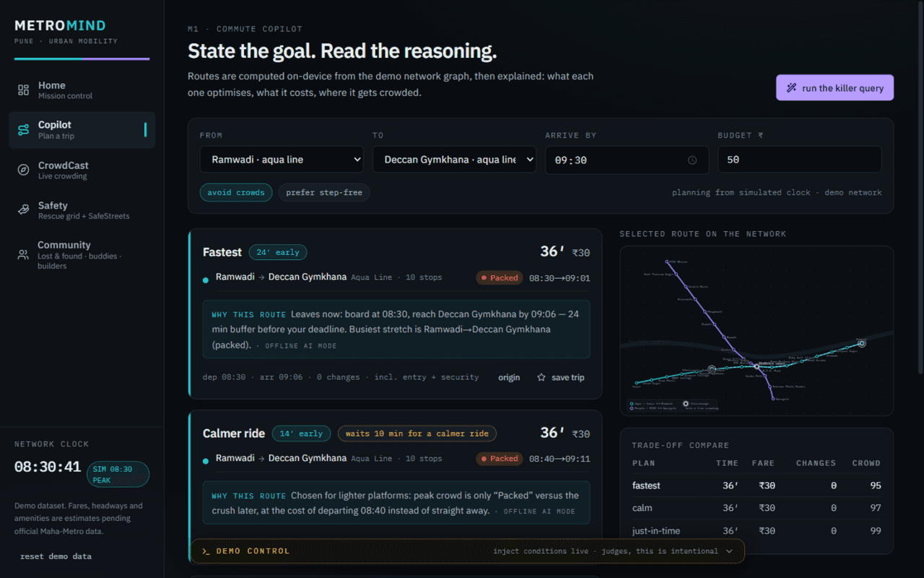
Task: Click the Community people icon
Action: 24,255
